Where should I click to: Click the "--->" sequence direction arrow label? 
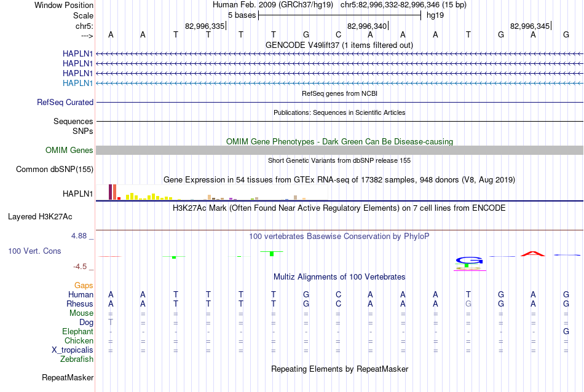point(87,36)
